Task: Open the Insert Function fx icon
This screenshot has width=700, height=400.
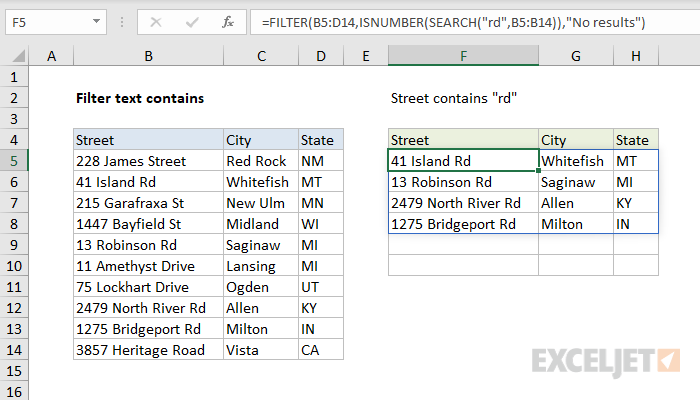Action: (228, 22)
